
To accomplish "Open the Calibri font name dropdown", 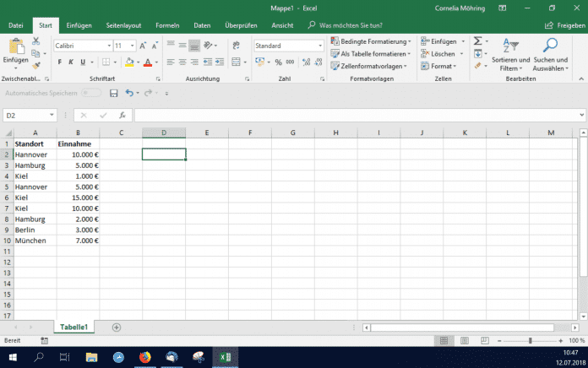I will pyautogui.click(x=109, y=46).
